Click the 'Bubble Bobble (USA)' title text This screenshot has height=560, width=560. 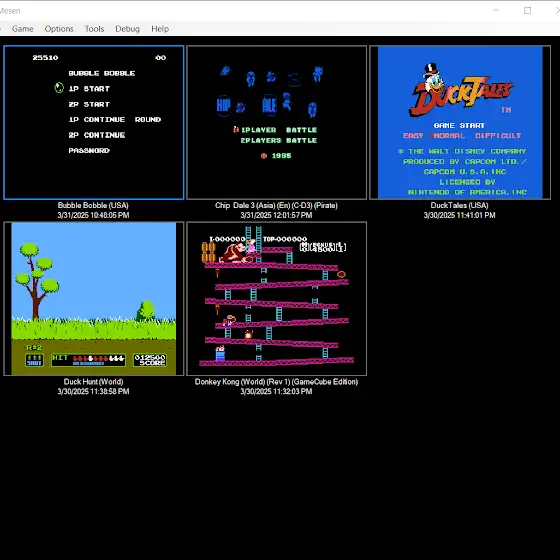[x=93, y=205]
